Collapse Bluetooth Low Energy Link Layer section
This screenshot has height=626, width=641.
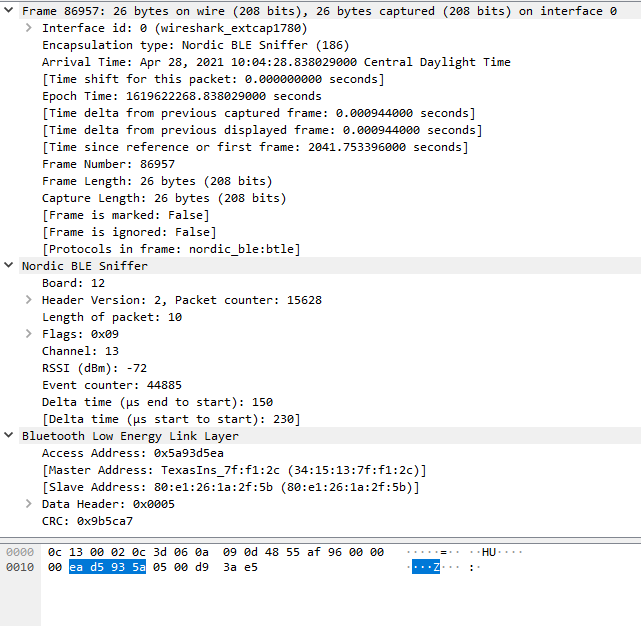(x=10, y=436)
